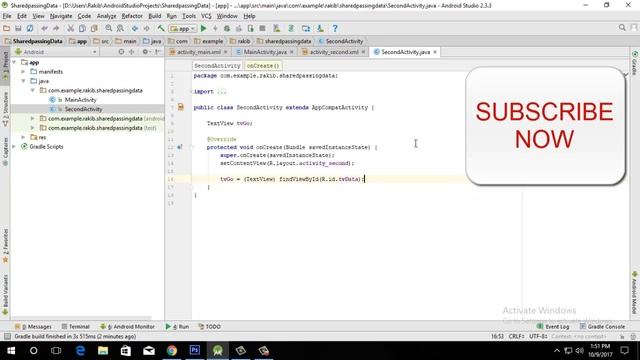This screenshot has width=640, height=360.
Task: Switch to the activity_second.xml tab
Action: (x=334, y=52)
